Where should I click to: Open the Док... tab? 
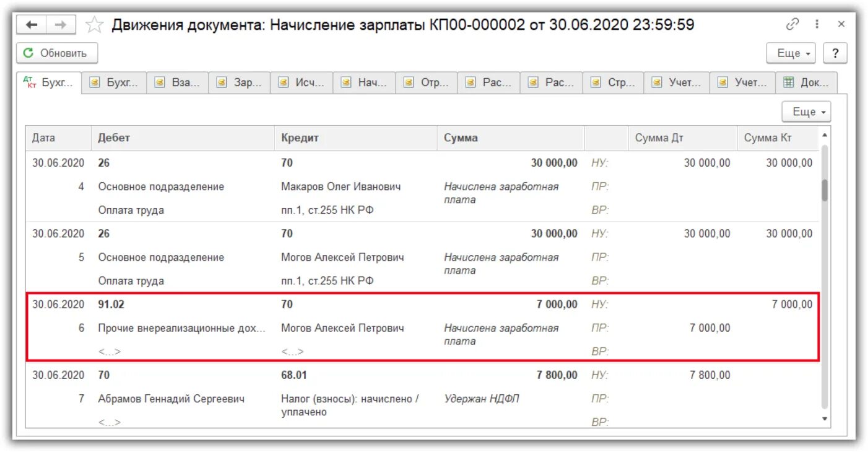806,82
